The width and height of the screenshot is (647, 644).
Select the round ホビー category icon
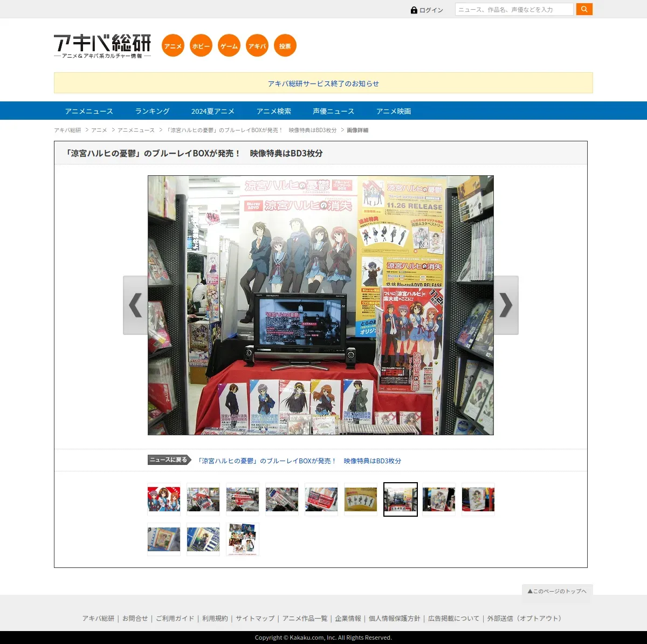[201, 45]
